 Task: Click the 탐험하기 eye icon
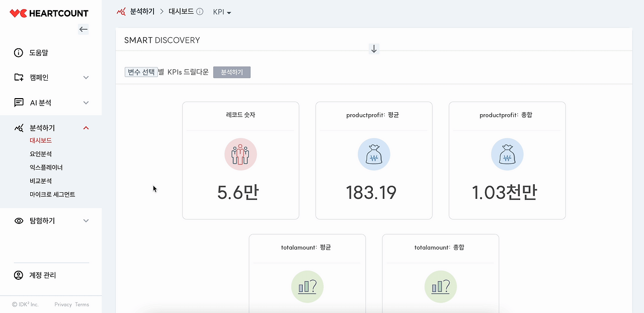click(x=19, y=220)
